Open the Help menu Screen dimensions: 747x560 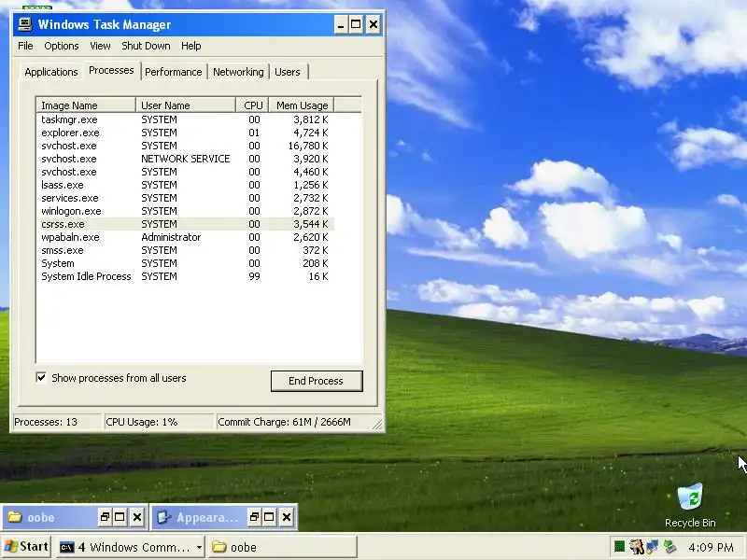pos(191,46)
